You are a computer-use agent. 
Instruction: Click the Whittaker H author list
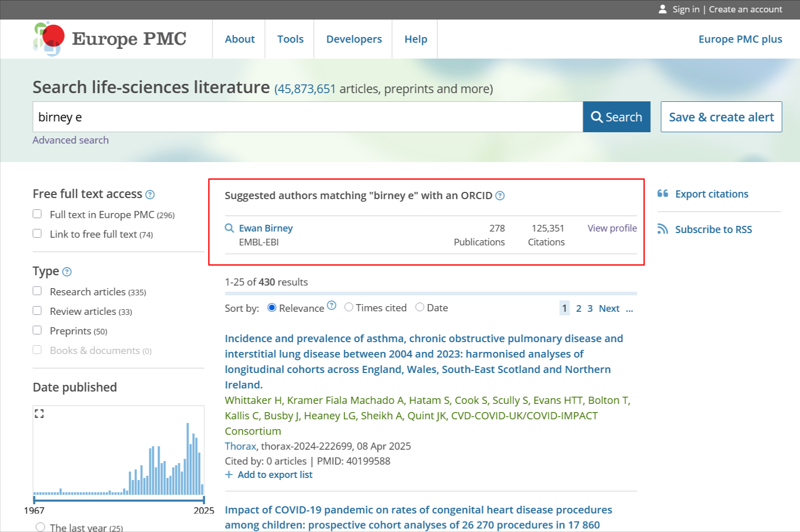click(428, 415)
